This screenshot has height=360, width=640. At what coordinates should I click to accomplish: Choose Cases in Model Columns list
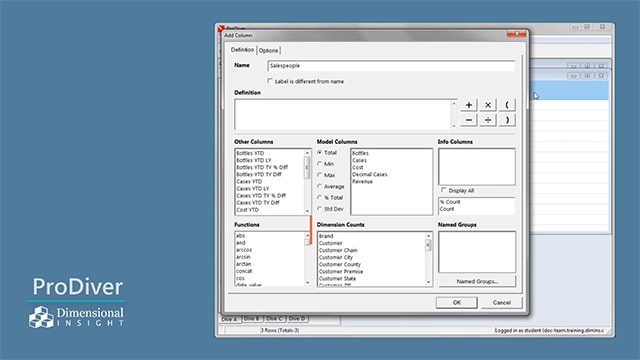point(359,160)
